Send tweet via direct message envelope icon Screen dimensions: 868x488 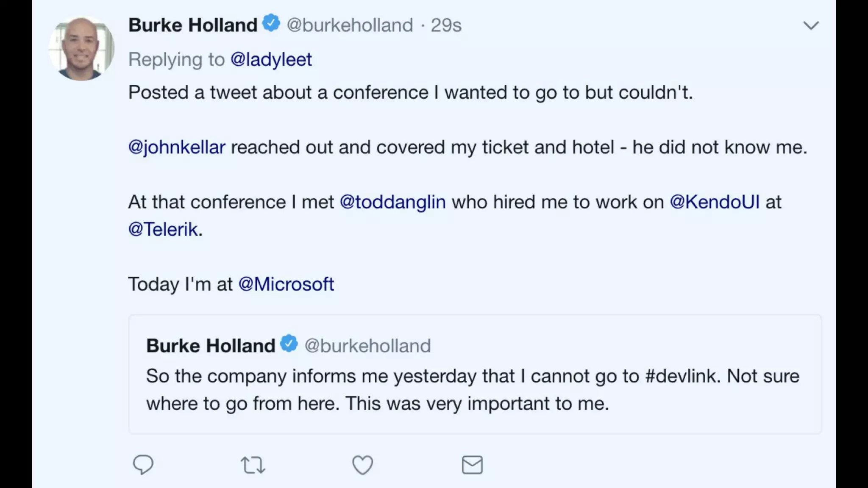(472, 465)
